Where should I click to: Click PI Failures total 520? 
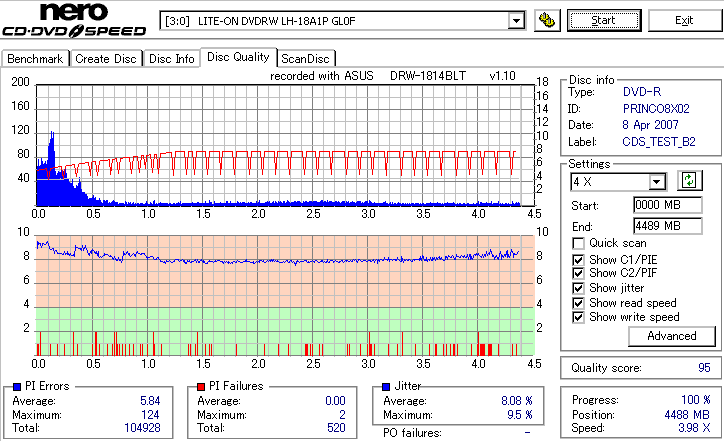336,428
